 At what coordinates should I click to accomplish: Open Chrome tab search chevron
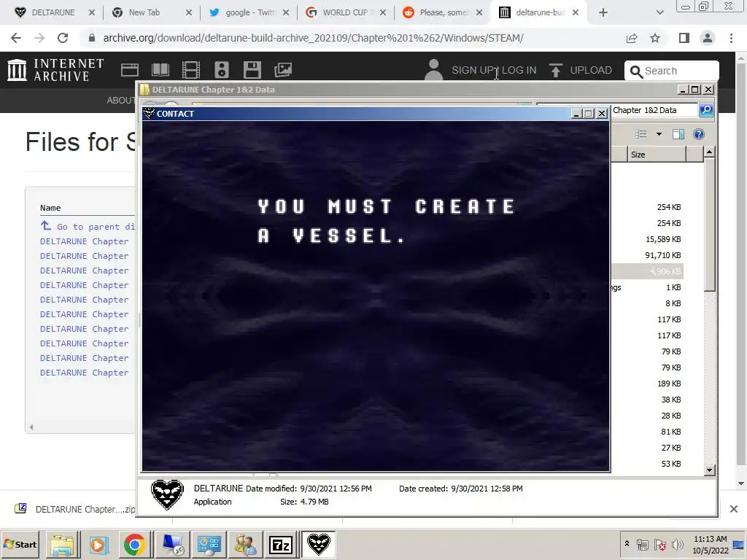pyautogui.click(x=659, y=13)
